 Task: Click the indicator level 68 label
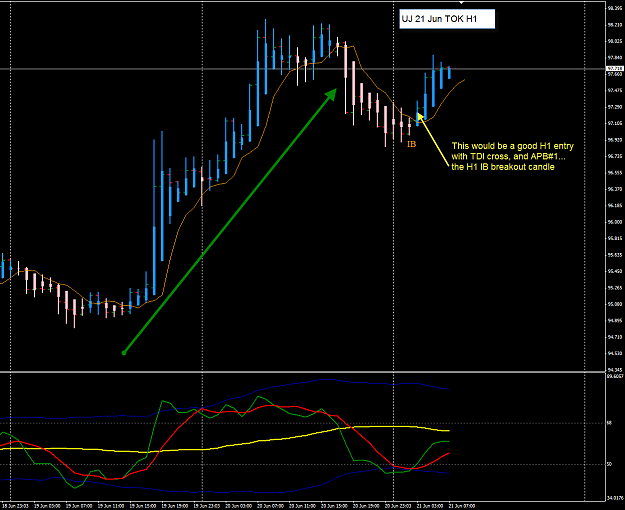[609, 423]
